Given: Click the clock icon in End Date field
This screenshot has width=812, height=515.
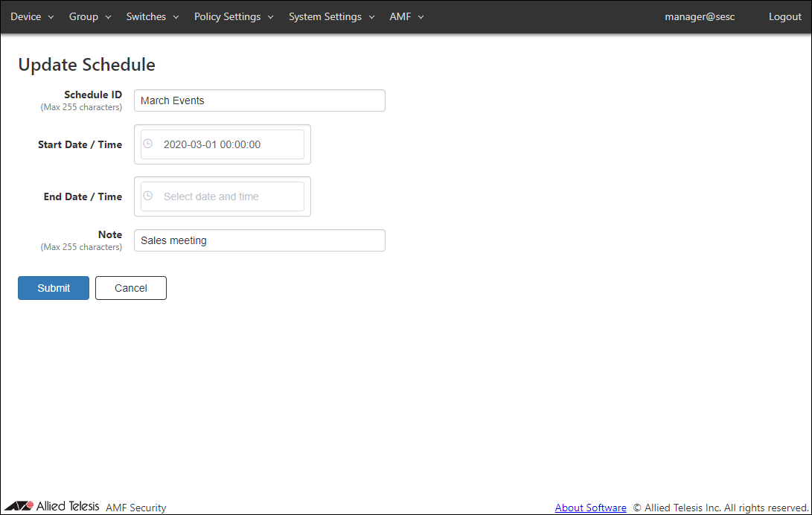Looking at the screenshot, I should [147, 196].
